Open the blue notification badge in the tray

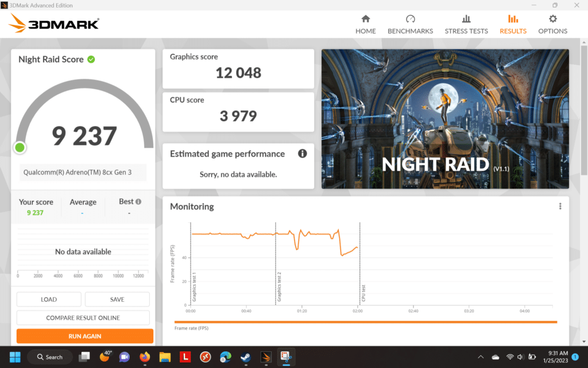(575, 356)
